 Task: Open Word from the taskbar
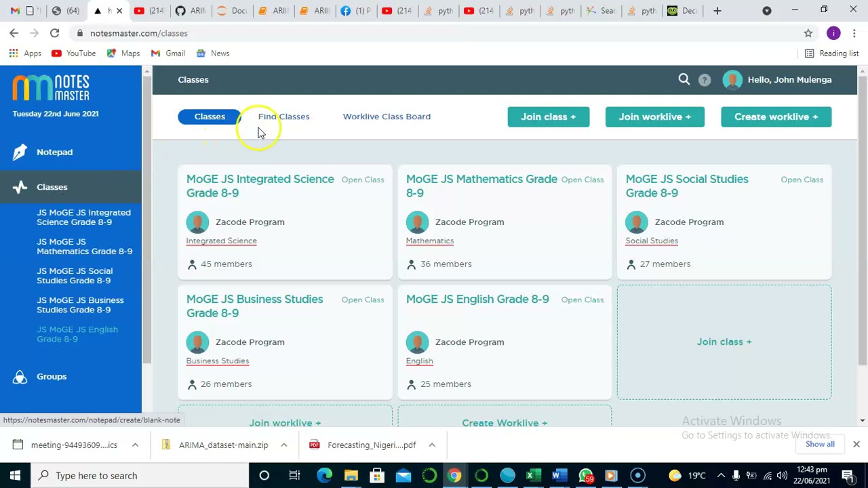coord(559,475)
